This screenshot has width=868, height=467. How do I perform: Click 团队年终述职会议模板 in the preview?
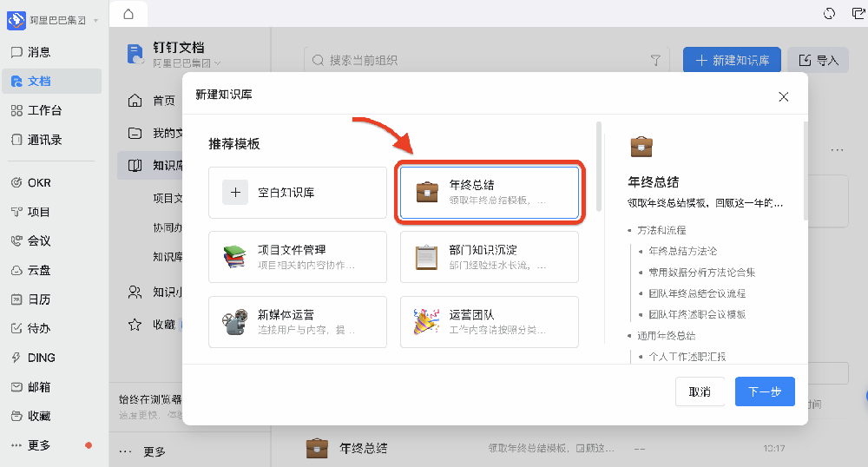tap(697, 314)
